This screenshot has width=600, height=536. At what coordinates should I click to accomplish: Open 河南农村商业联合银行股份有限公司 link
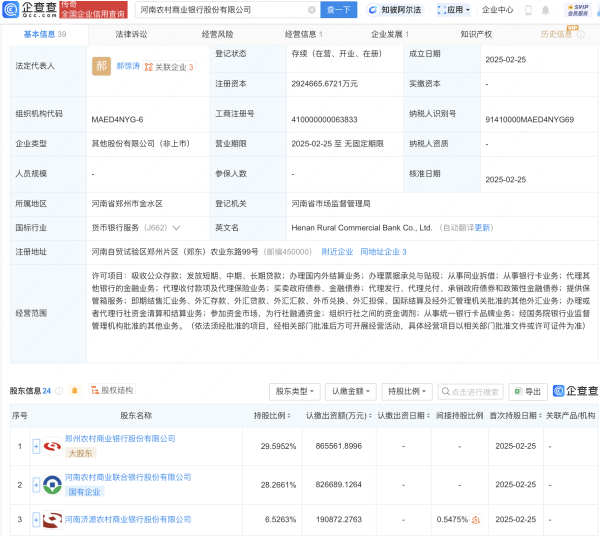[x=128, y=477]
